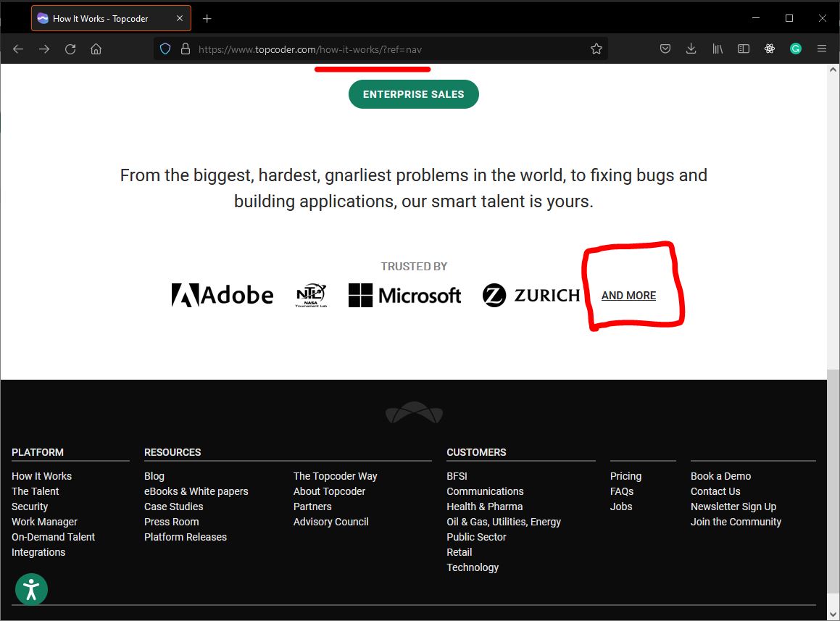Open the accessibility widget icon
840x621 pixels.
pos(32,589)
